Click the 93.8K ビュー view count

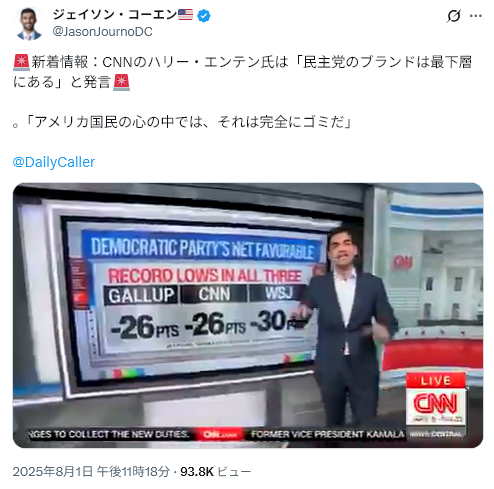(216, 472)
